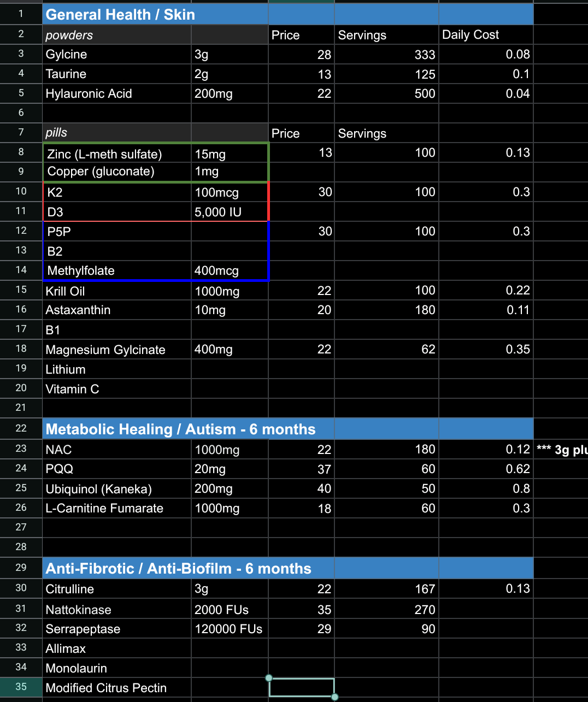Image resolution: width=588 pixels, height=702 pixels.
Task: Click the 'Price' header in row 2
Action: [x=301, y=35]
